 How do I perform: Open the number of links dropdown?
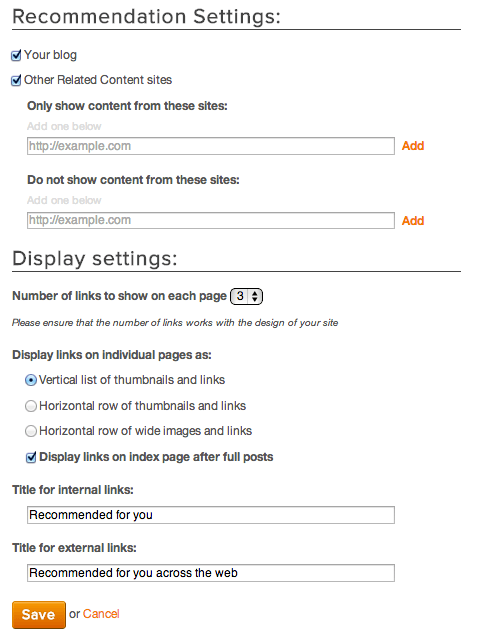tap(246, 296)
